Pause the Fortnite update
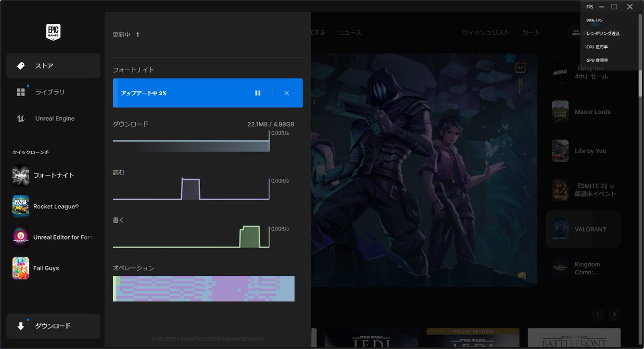The height and width of the screenshot is (349, 644). click(x=258, y=93)
